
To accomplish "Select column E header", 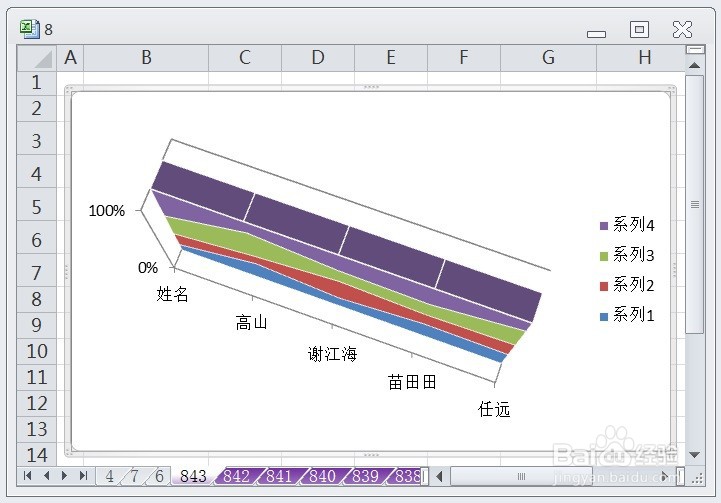I will [x=391, y=58].
